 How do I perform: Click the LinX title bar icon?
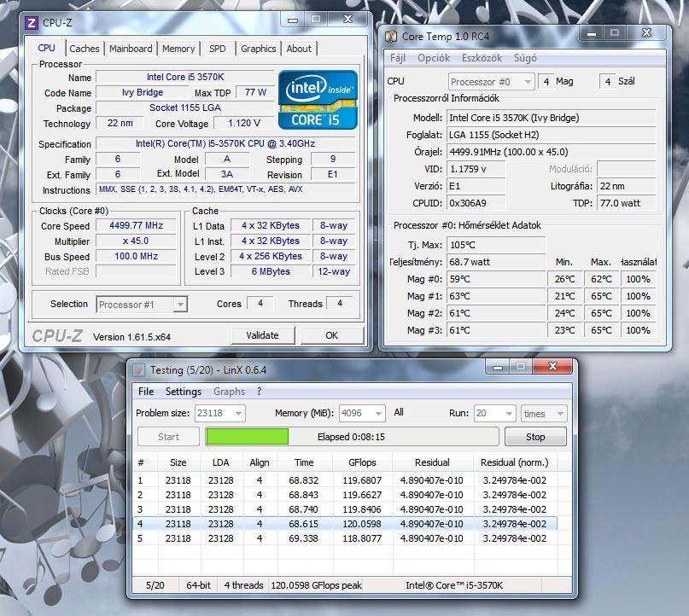139,370
